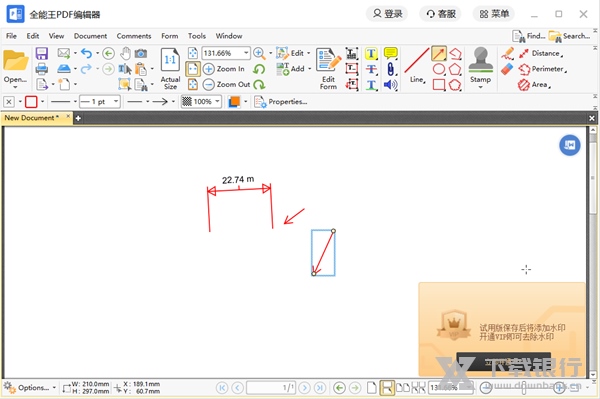Image resolution: width=600 pixels, height=399 pixels.
Task: Expand the Edit content dropdown arrow
Action: pyautogui.click(x=309, y=53)
